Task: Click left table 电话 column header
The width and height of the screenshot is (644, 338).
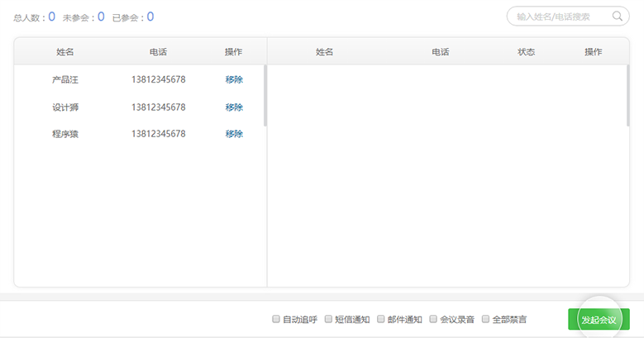Action: pyautogui.click(x=158, y=52)
